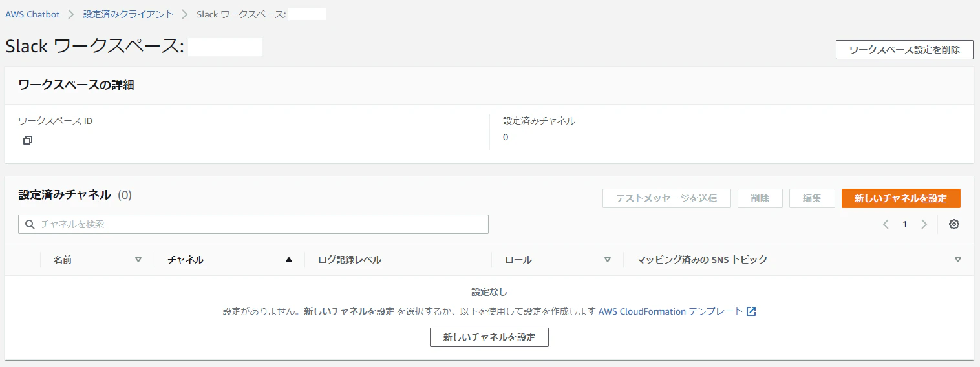Click 設定なし empty state text
This screenshot has height=367, width=980.
point(489,292)
